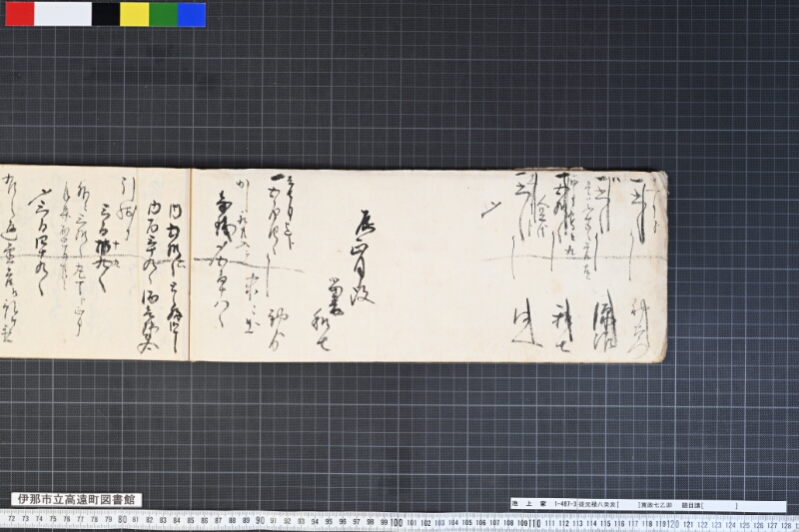
Task: Select the 80 mark on the ruler
Action: pyautogui.click(x=122, y=520)
